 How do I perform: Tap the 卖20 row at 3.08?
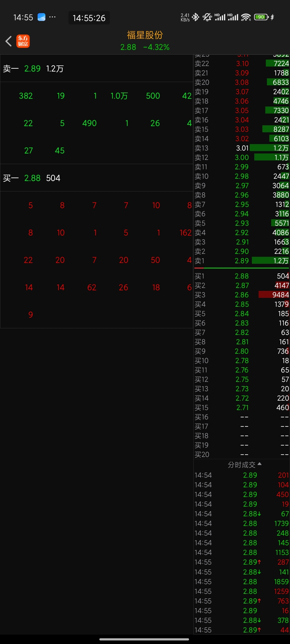pos(242,82)
